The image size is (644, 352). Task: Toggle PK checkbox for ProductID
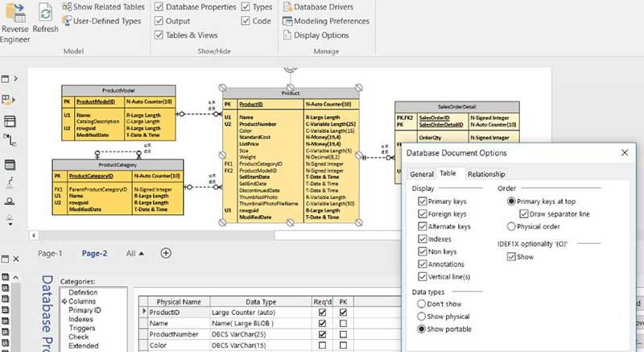pyautogui.click(x=344, y=313)
